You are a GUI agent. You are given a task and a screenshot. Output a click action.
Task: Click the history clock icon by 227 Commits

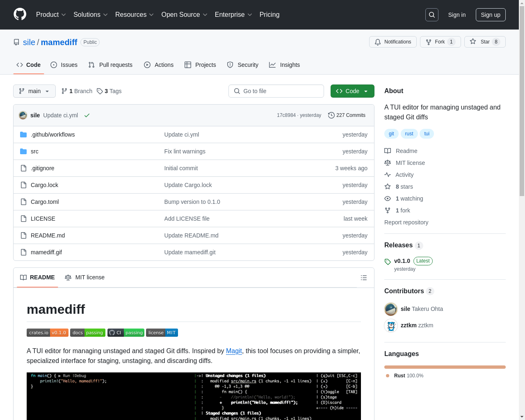click(x=331, y=115)
